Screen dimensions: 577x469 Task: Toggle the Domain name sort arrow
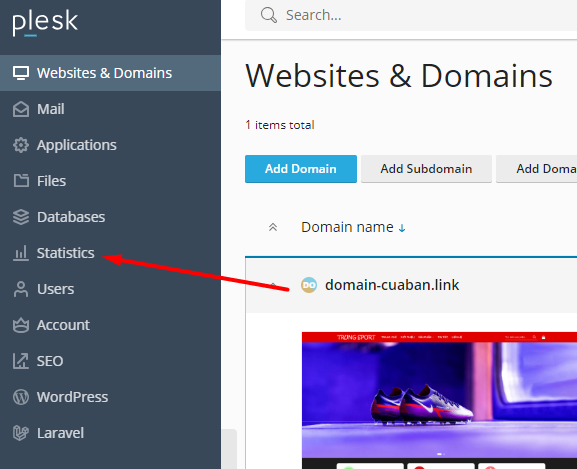(402, 228)
